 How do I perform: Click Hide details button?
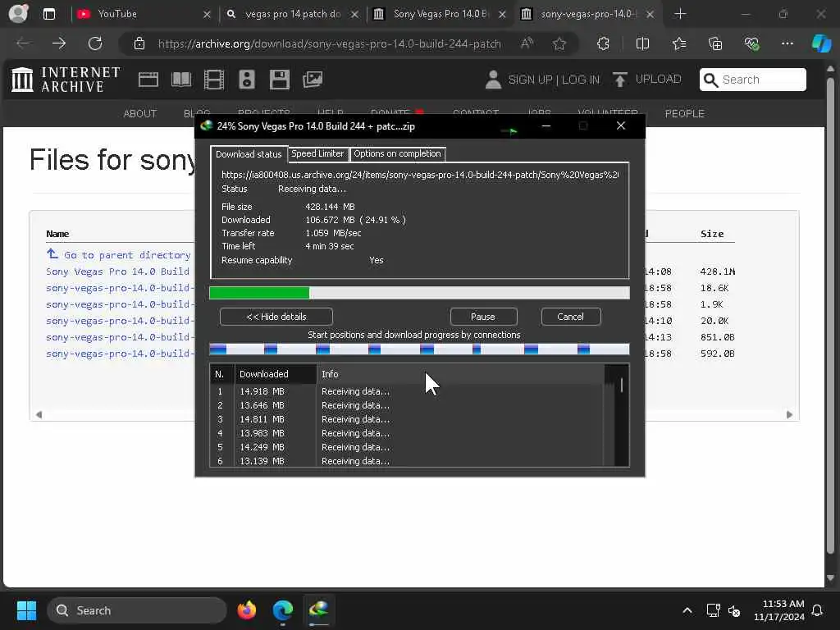pyautogui.click(x=276, y=317)
